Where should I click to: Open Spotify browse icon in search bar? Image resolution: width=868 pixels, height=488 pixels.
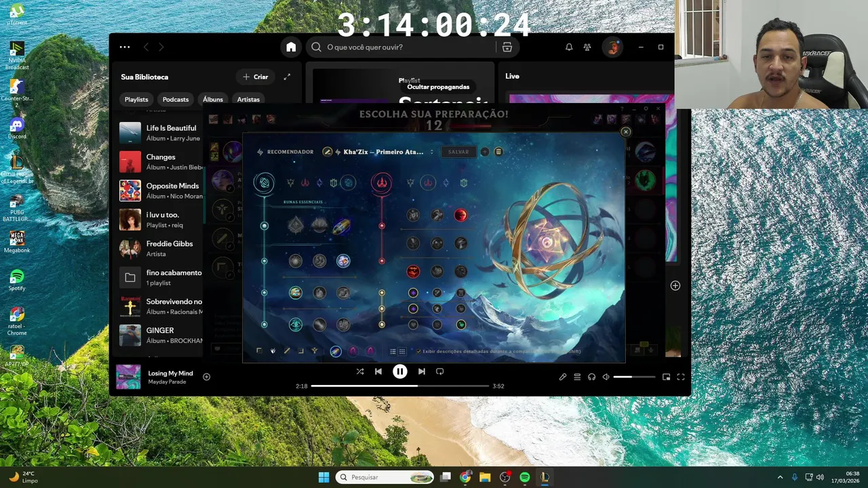pyautogui.click(x=507, y=47)
